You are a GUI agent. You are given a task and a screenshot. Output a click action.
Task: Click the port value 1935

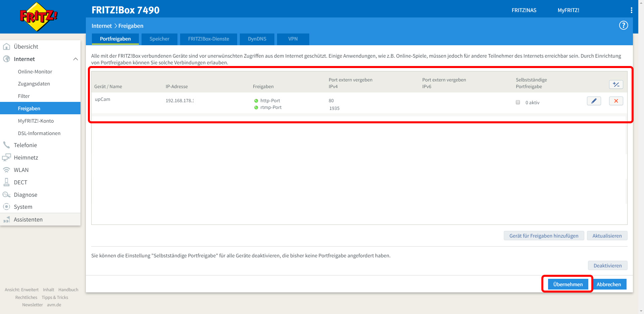(334, 108)
